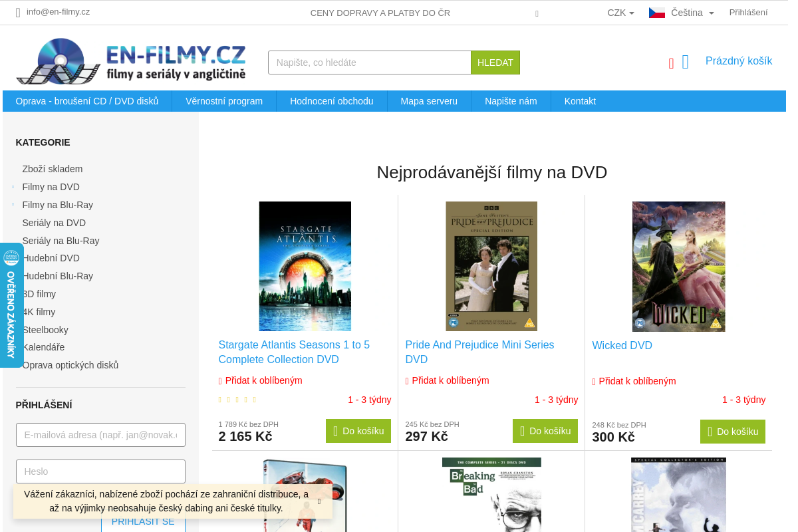Click heart icon on Pride And Prejudice card
The image size is (798, 532).
click(x=407, y=380)
